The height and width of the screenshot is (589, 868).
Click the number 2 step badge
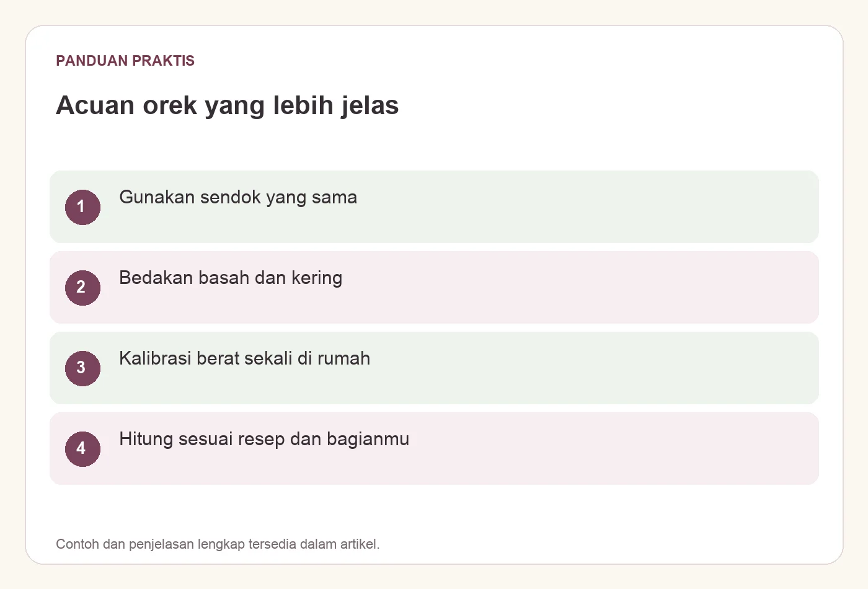point(82,288)
